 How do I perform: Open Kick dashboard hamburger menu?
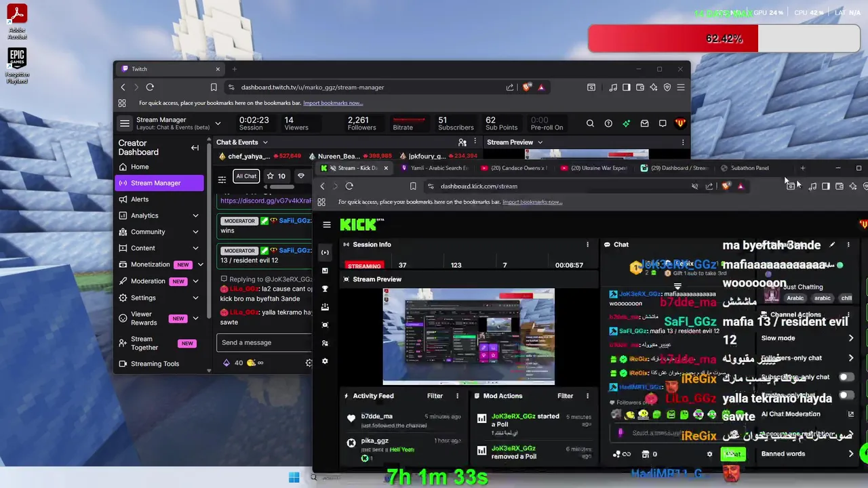coord(327,224)
